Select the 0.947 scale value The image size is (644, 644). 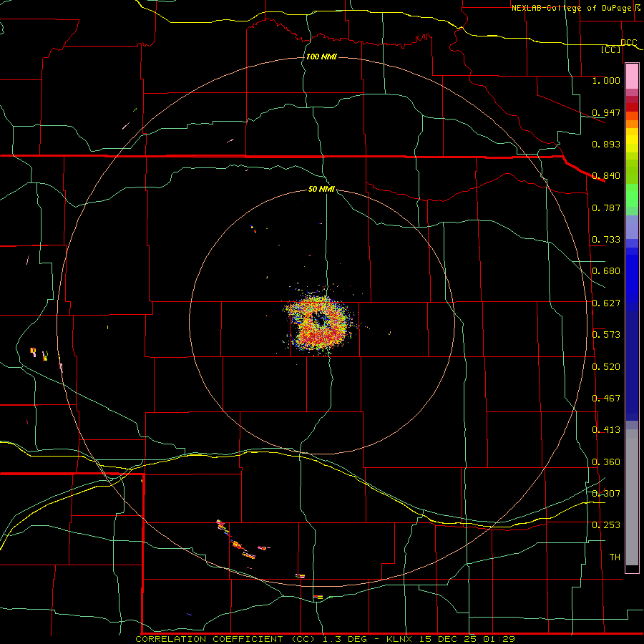point(606,112)
